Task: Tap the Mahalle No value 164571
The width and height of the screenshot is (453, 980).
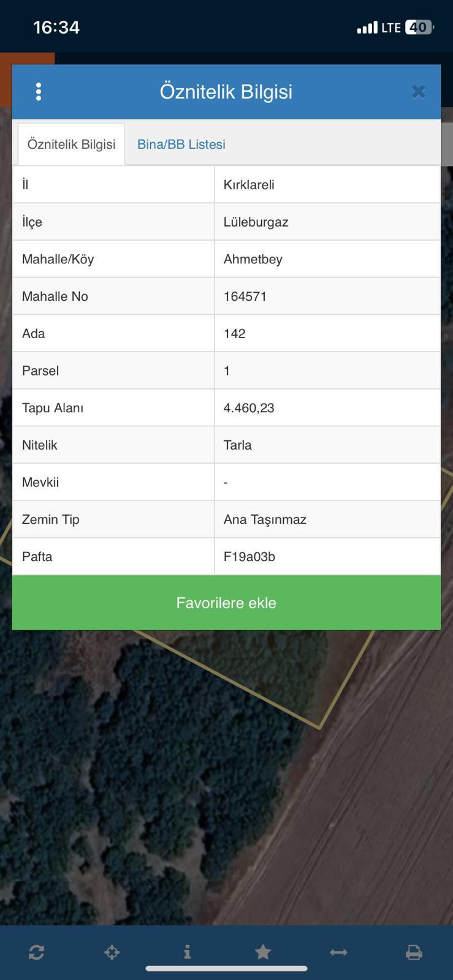Action: pos(245,296)
